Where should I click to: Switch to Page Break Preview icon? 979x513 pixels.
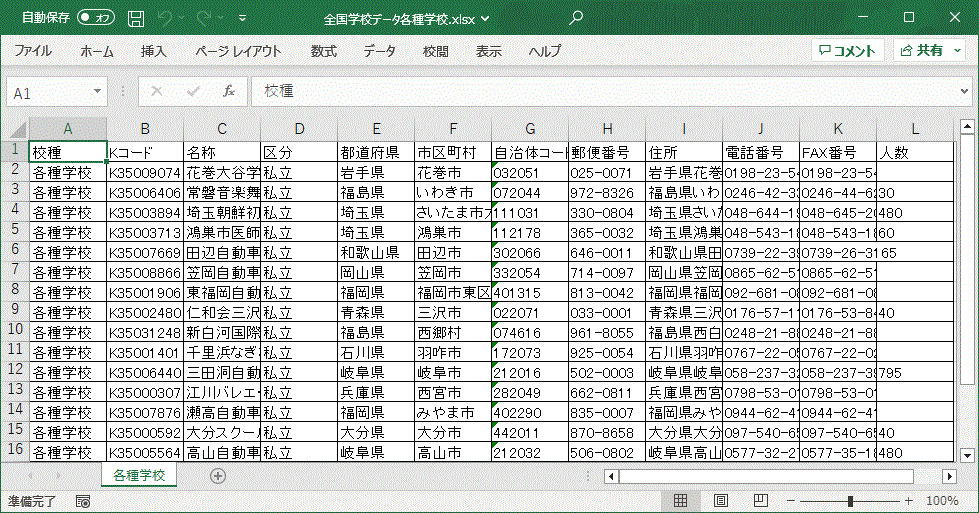758,500
